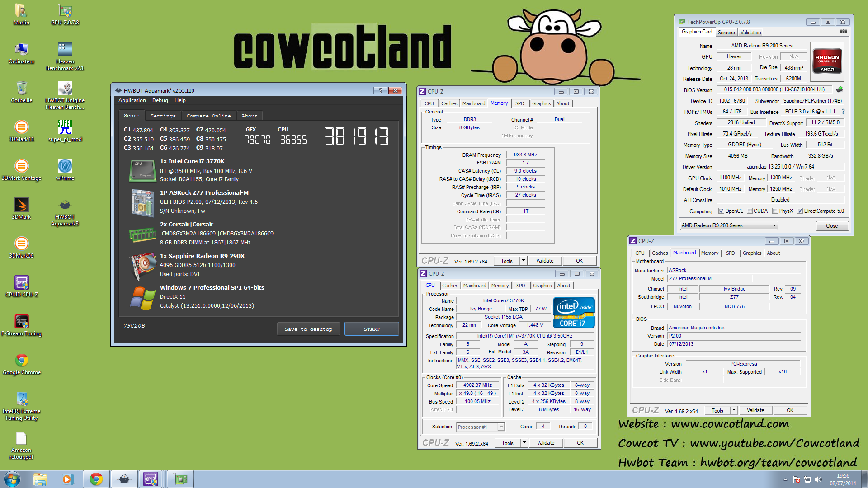
Task: Switch to the Settings tab in Aquamark
Action: click(x=163, y=116)
